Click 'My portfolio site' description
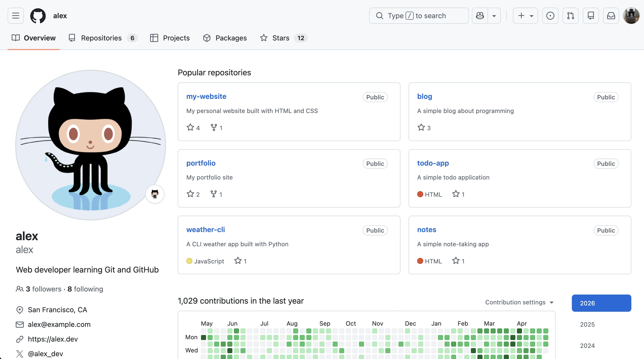This screenshot has height=359, width=644. [x=210, y=177]
